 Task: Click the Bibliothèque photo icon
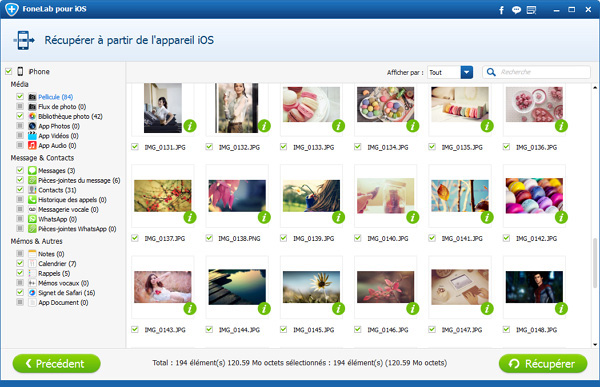[33, 116]
